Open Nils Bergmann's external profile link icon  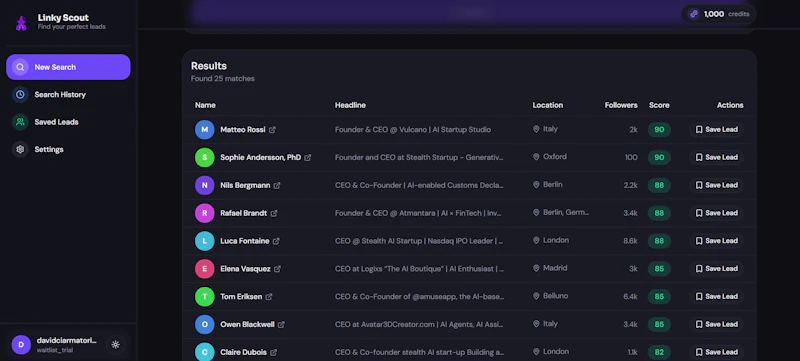click(277, 186)
